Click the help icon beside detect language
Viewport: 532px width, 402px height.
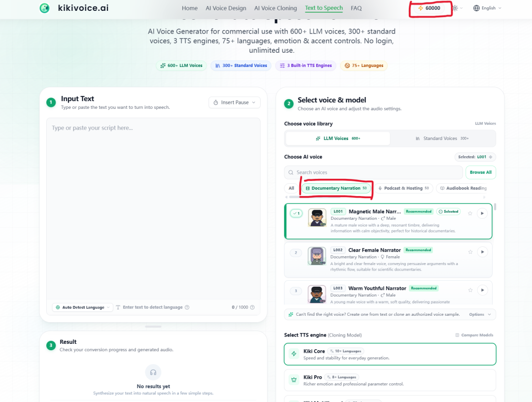tap(187, 307)
